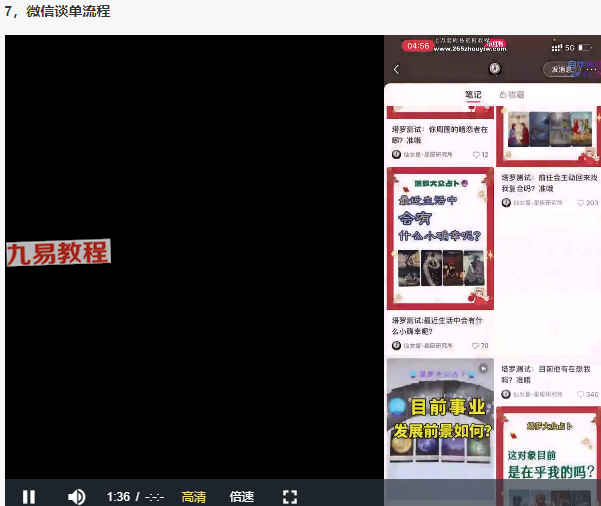The height and width of the screenshot is (506, 601).
Task: Open the 目前事业发展前景如何 video thumbnail
Action: [440, 419]
